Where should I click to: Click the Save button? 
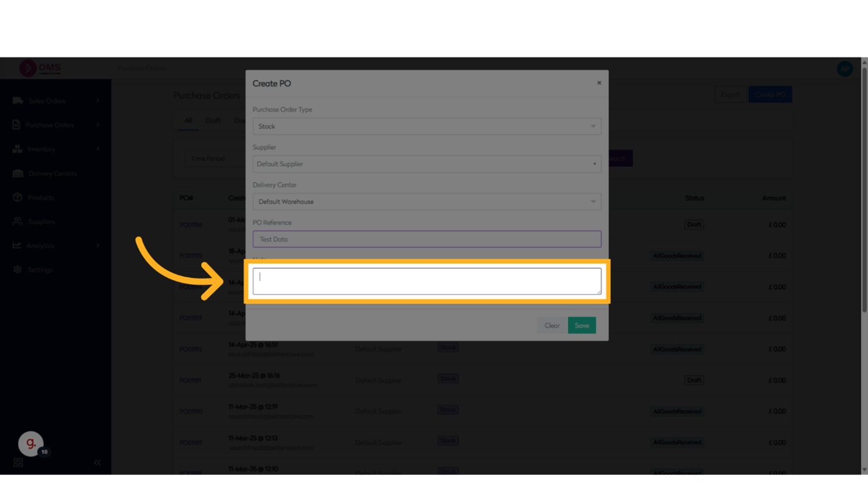[x=582, y=325]
